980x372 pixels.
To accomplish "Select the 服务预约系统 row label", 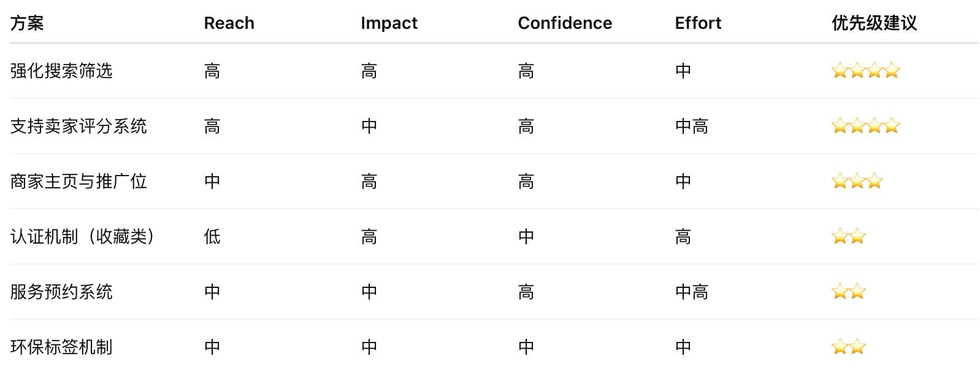I will pos(61,292).
